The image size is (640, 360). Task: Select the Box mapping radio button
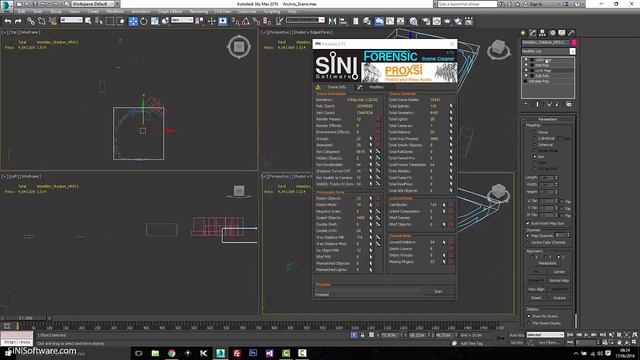[x=535, y=157]
